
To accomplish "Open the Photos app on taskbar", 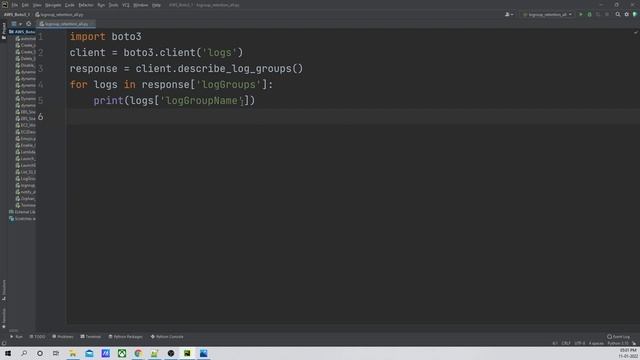I will pyautogui.click(x=203, y=353).
